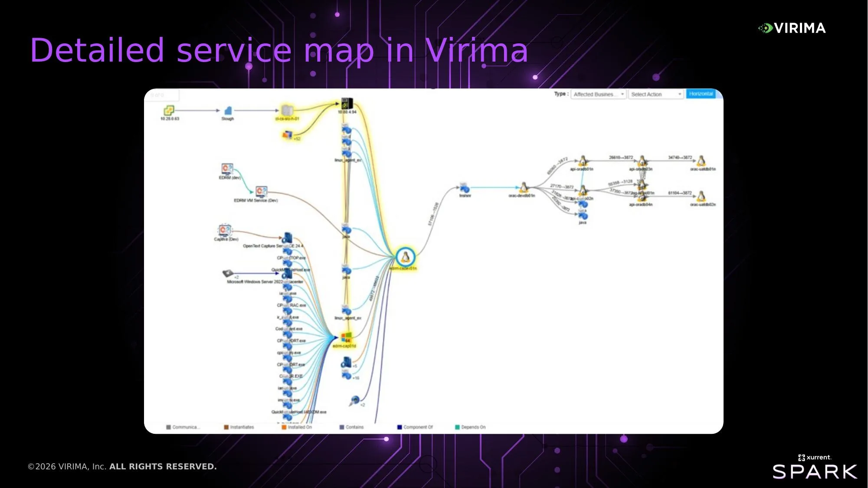Click the search field at top-left of map

[162, 95]
